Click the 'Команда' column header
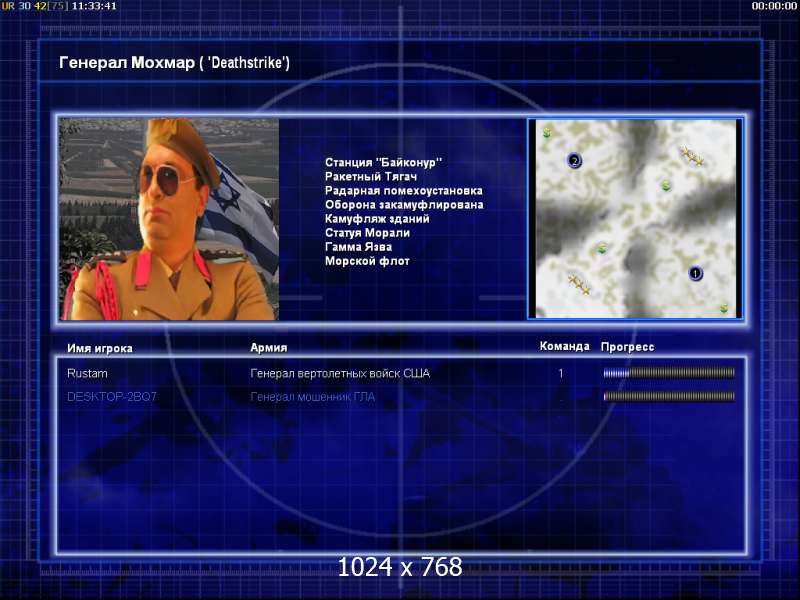This screenshot has width=800, height=600. tap(564, 346)
